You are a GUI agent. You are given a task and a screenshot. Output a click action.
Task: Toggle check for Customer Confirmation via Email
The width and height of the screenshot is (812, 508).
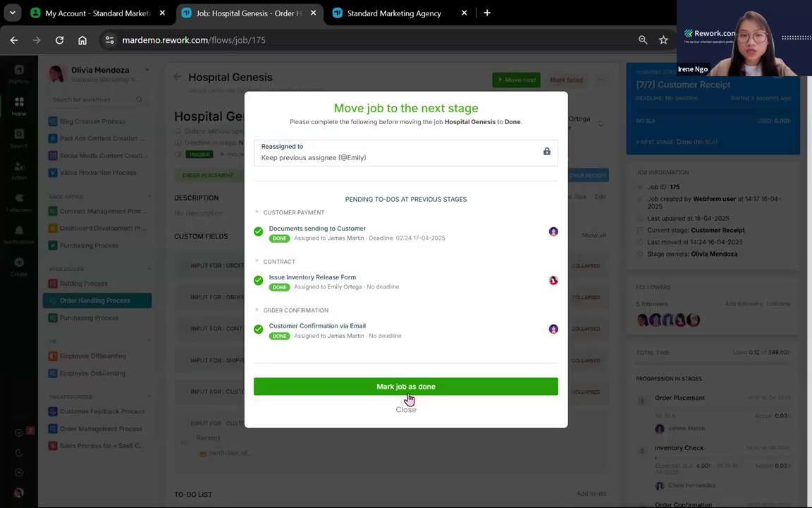point(259,329)
